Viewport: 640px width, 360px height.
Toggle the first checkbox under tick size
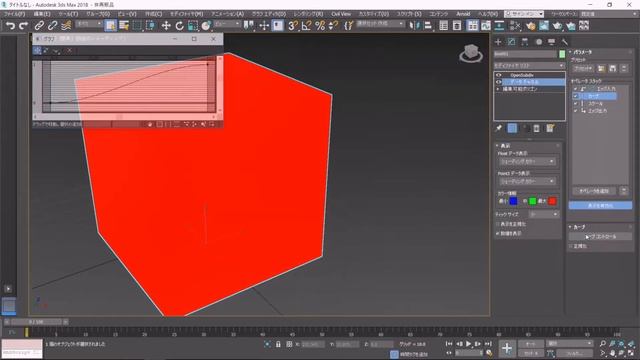[x=498, y=224]
